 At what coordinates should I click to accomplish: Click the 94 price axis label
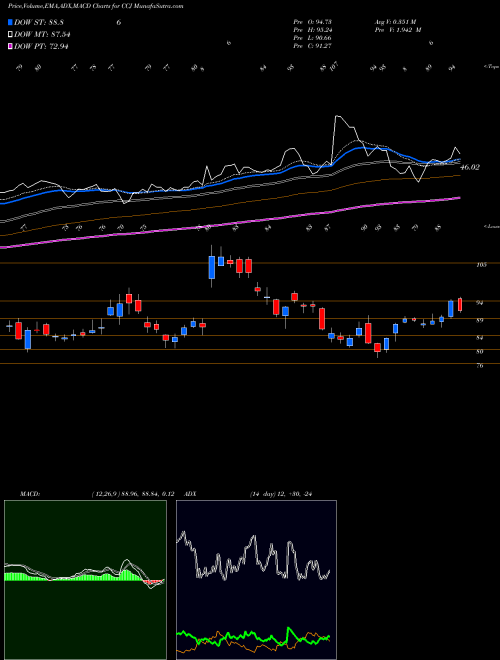(x=479, y=303)
